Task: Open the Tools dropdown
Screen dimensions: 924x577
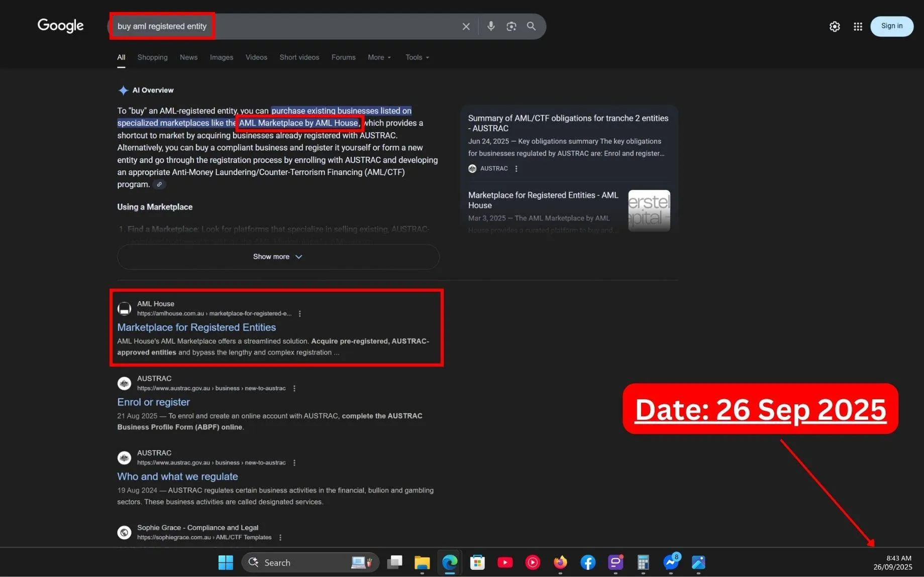Action: click(416, 57)
